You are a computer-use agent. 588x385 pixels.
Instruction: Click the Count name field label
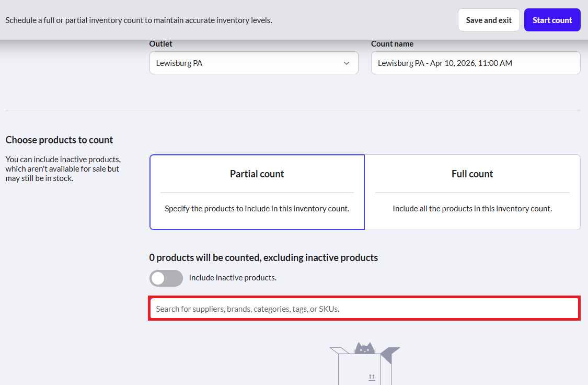click(x=392, y=44)
